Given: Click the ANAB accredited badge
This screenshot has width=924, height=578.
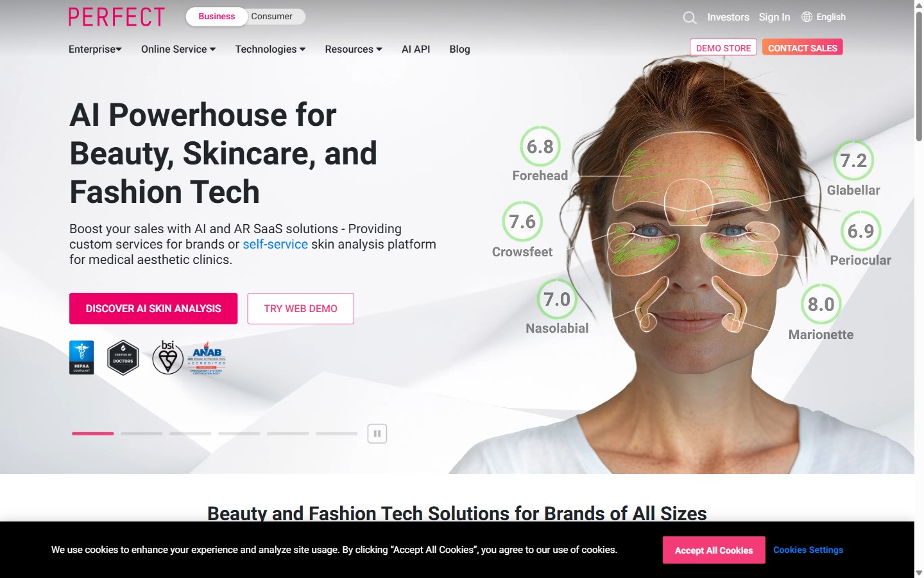Looking at the screenshot, I should coord(207,358).
